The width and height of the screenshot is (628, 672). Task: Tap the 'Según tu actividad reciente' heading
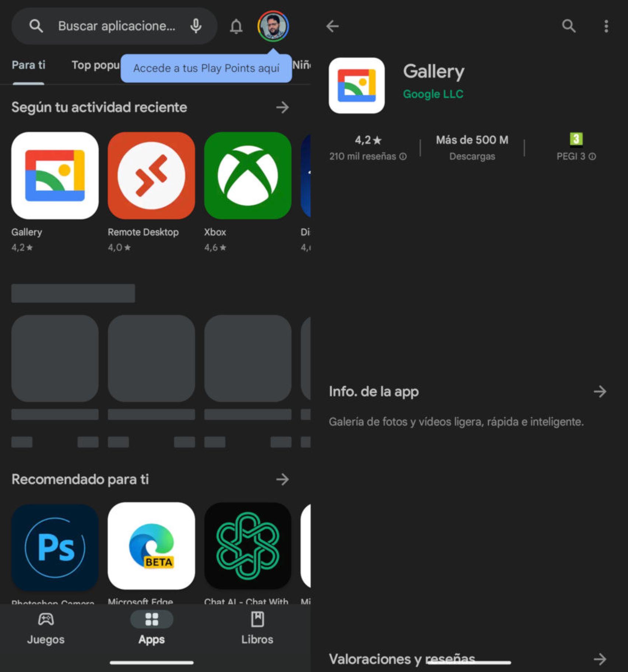click(99, 107)
